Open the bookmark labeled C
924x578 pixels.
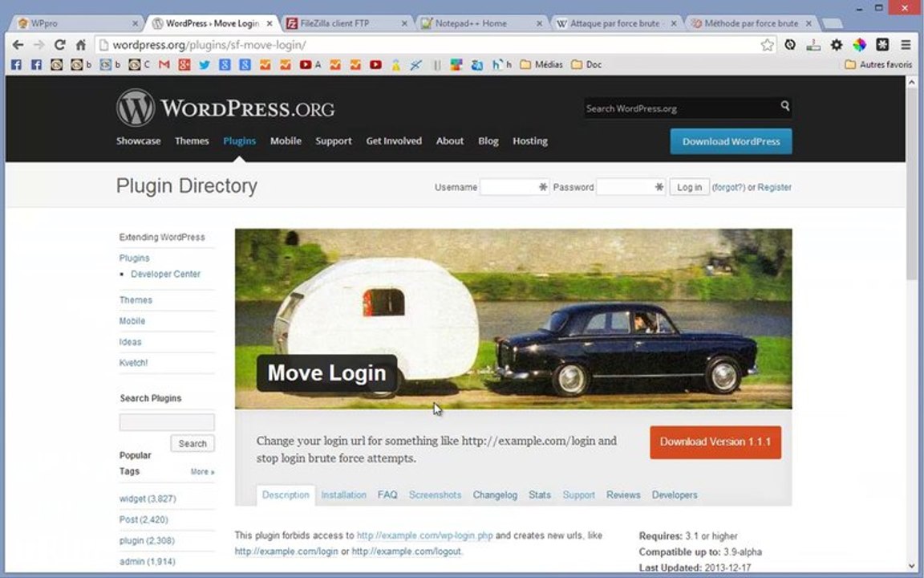pos(139,65)
